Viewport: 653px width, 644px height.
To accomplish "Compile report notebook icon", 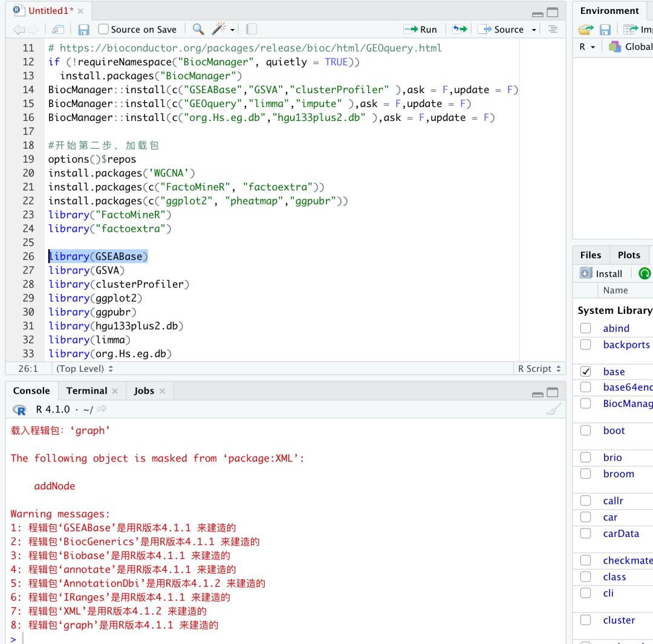I will (x=251, y=29).
